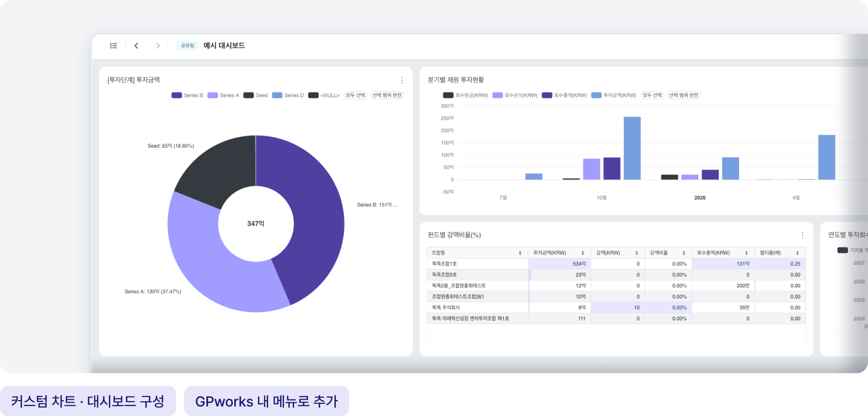The height and width of the screenshot is (416, 868).
Task: Select the 똑똑 미래혁신성장 벤처투자조합 제1호 row
Action: (616, 319)
